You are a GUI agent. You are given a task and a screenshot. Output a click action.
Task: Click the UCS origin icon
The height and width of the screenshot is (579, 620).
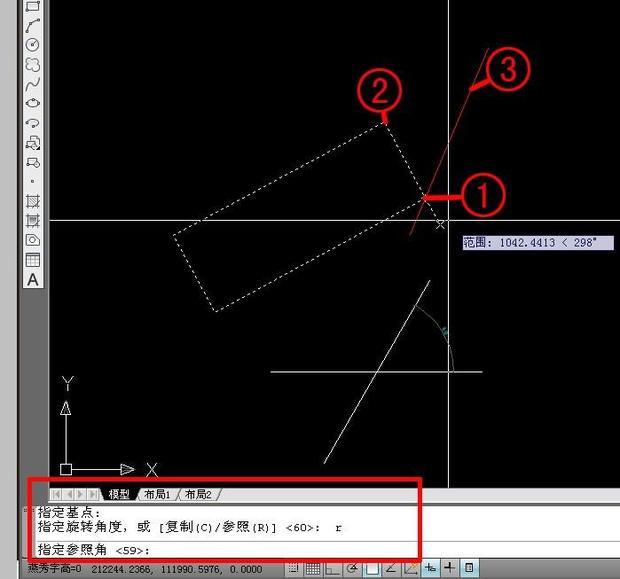coord(66,469)
